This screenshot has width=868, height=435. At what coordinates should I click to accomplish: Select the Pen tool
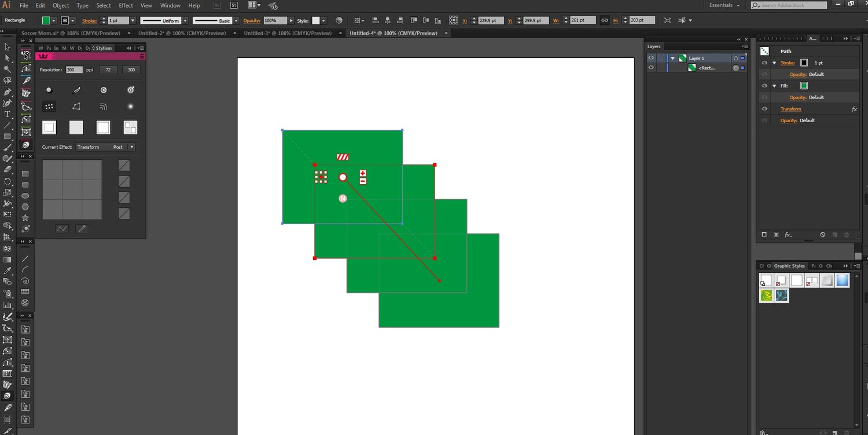pyautogui.click(x=8, y=92)
